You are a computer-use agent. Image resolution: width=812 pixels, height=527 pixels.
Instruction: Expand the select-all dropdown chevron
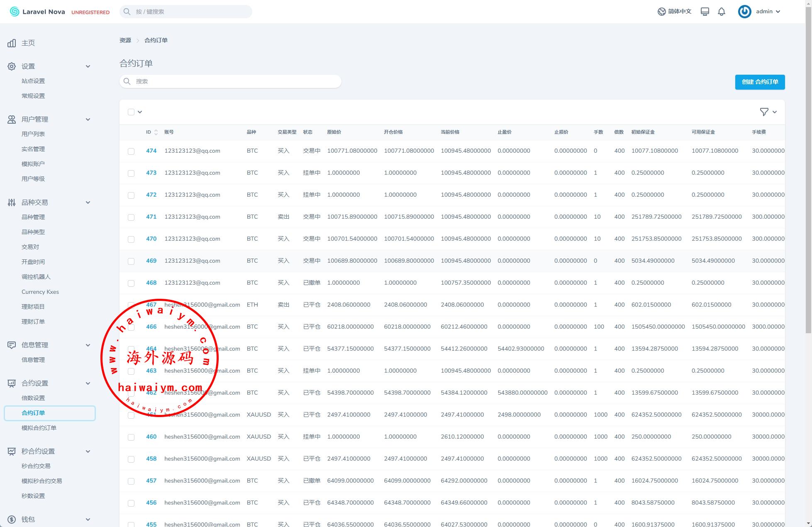click(x=140, y=112)
